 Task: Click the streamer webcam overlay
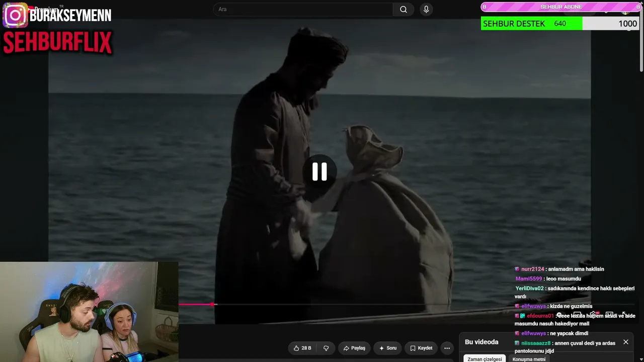89,312
